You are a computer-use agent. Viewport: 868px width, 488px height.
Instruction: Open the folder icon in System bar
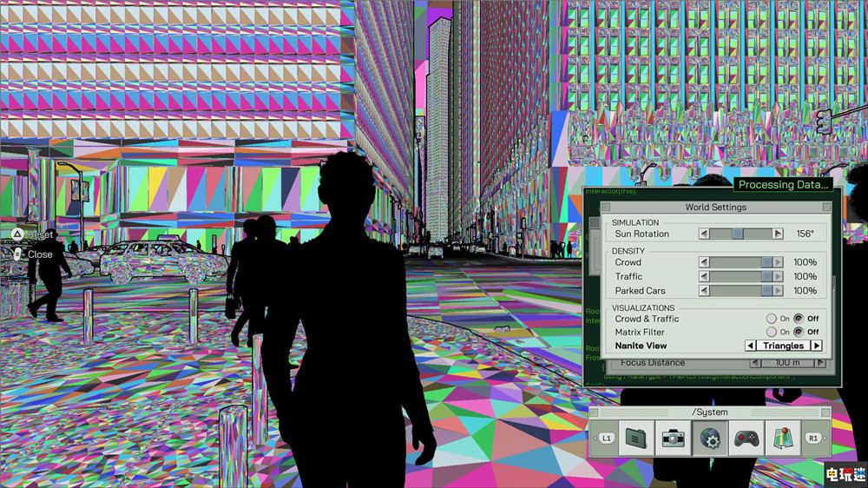tap(635, 439)
